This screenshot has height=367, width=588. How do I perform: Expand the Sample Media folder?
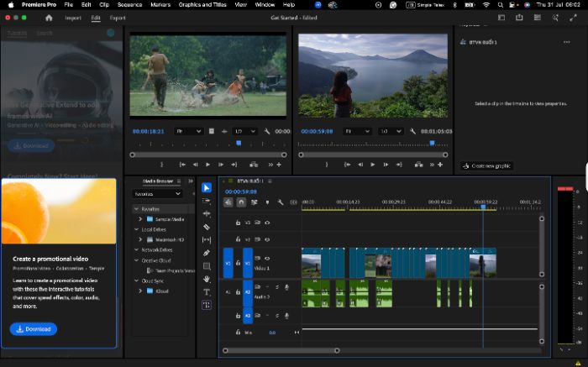click(140, 219)
